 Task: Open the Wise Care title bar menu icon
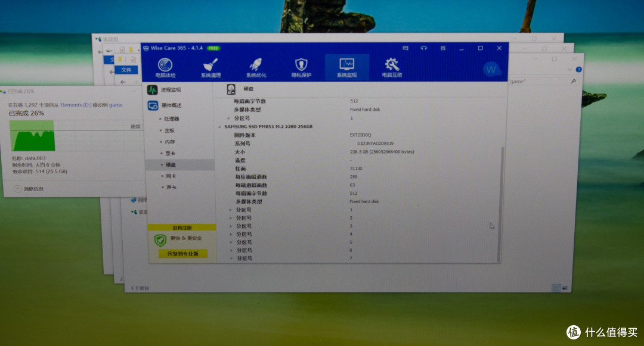coord(442,48)
